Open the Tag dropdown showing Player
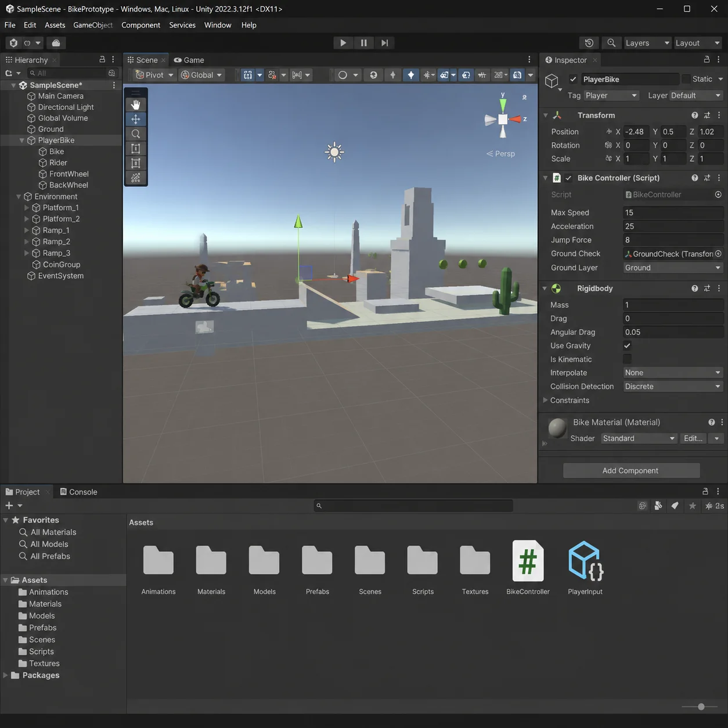 click(x=611, y=96)
